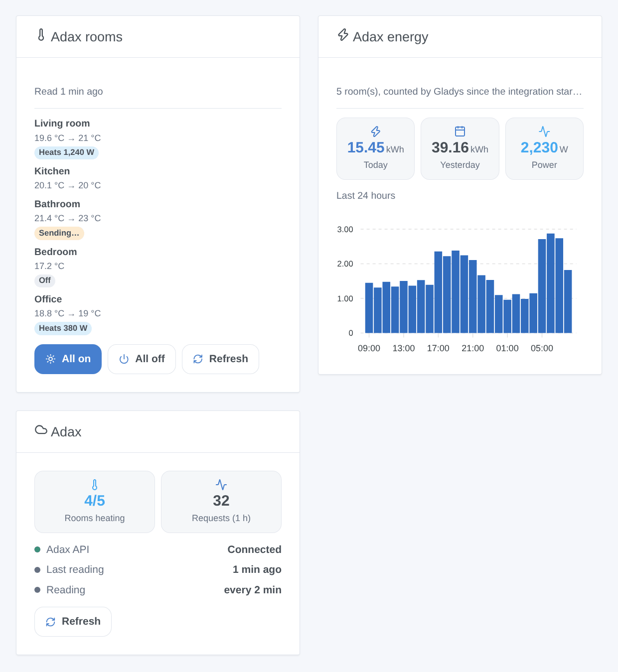618x672 pixels.
Task: Turn all heaters off with All off
Action: click(x=142, y=359)
